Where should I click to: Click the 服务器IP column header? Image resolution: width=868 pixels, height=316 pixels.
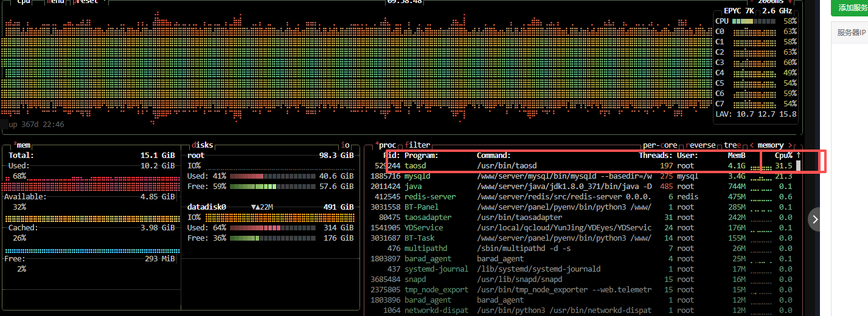[x=852, y=33]
